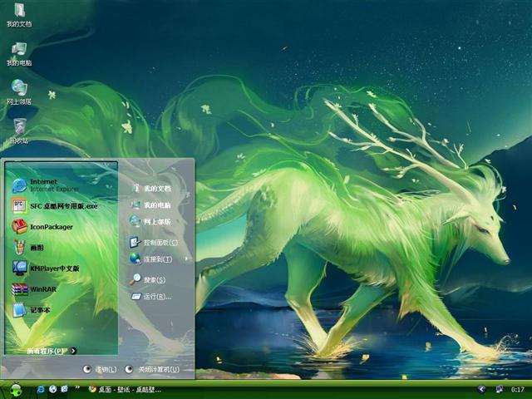Viewport: 532px width, 399px height.
Task: Expand the quick launch overflow chevron
Action: pos(77,388)
